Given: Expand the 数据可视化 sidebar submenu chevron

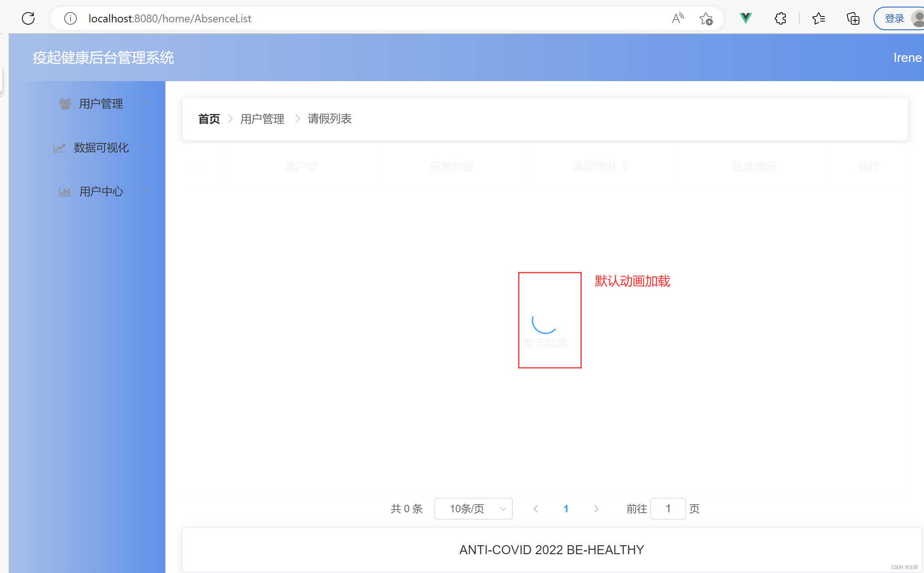Looking at the screenshot, I should point(145,147).
